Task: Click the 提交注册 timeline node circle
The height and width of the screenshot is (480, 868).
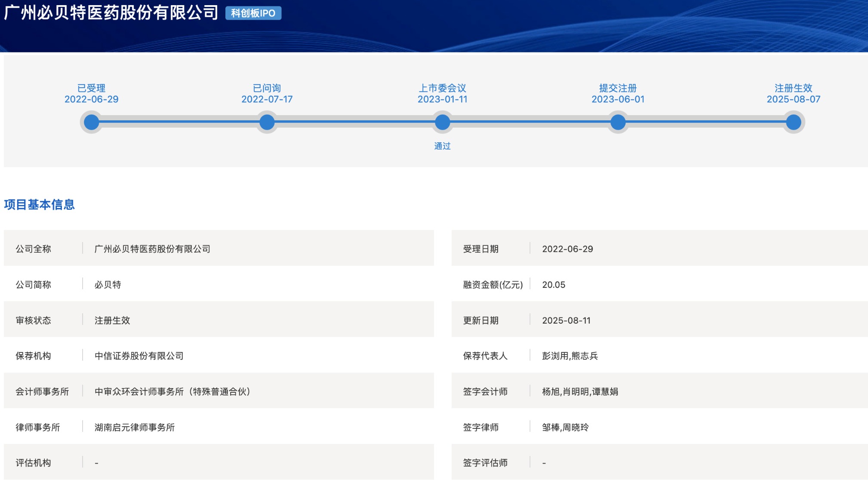Action: coord(618,122)
